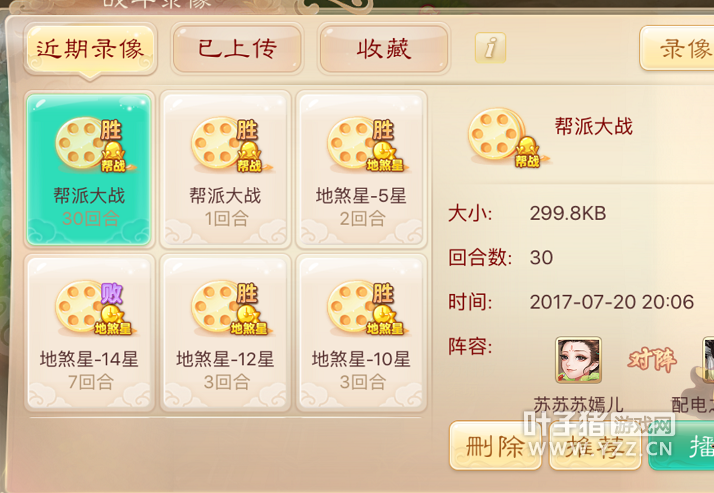Click the yellow info "i" icon
The width and height of the screenshot is (714, 493).
tap(490, 47)
